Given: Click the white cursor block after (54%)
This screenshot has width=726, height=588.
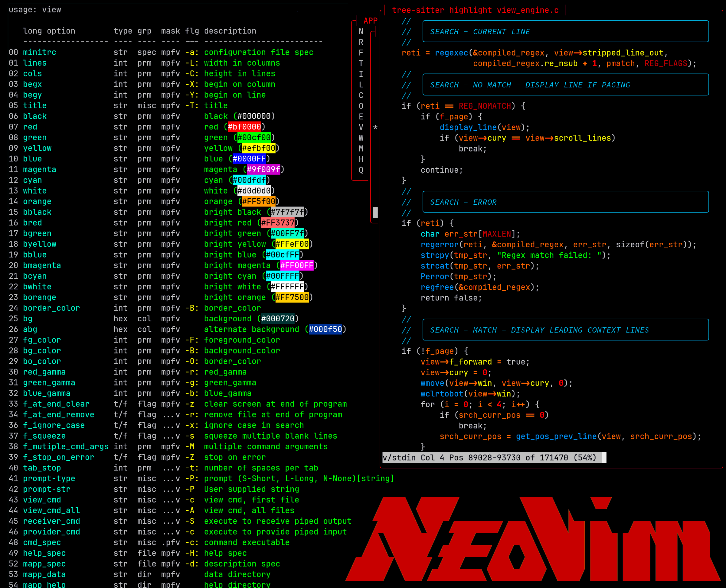Looking at the screenshot, I should [x=604, y=458].
